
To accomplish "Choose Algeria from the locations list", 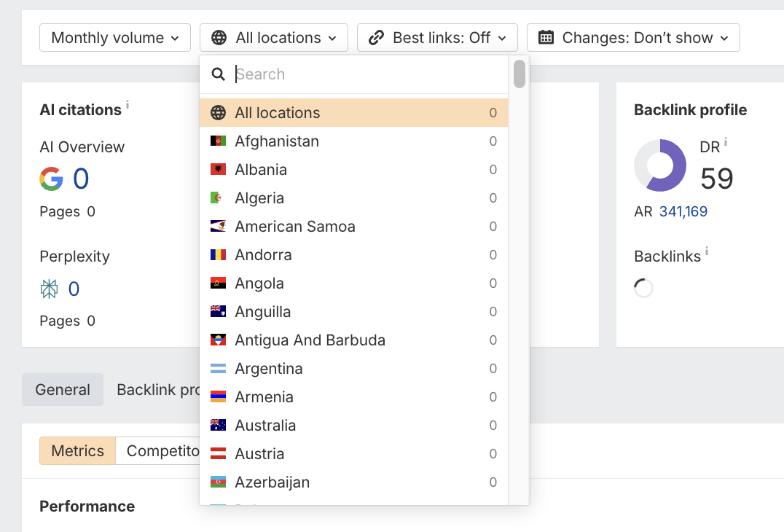I will (x=353, y=198).
